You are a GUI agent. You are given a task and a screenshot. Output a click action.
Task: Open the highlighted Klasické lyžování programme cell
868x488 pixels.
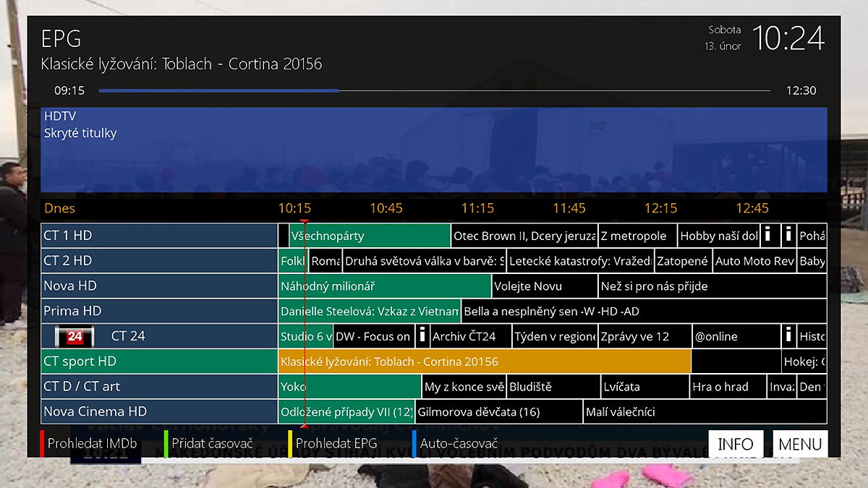[484, 361]
